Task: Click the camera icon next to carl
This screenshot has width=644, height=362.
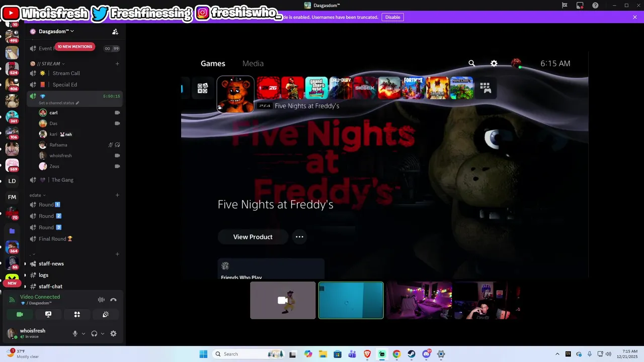Action: (117, 113)
